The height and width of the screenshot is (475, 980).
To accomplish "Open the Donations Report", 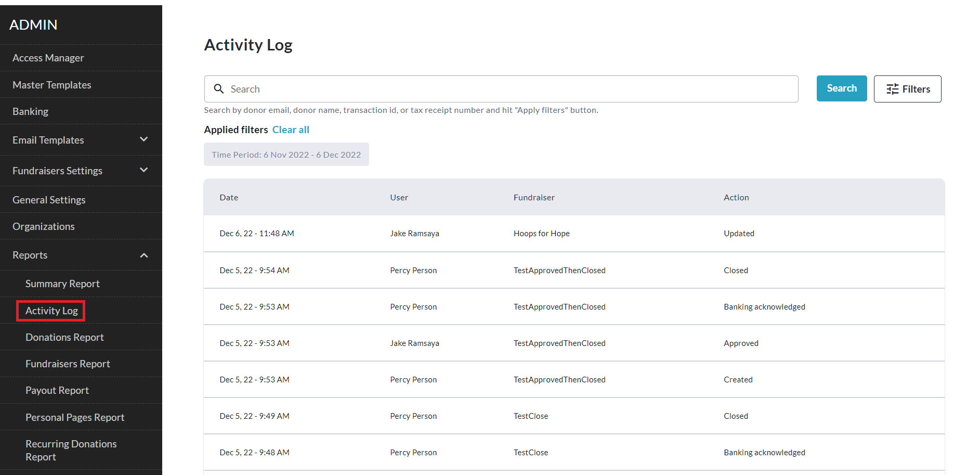I will (64, 337).
